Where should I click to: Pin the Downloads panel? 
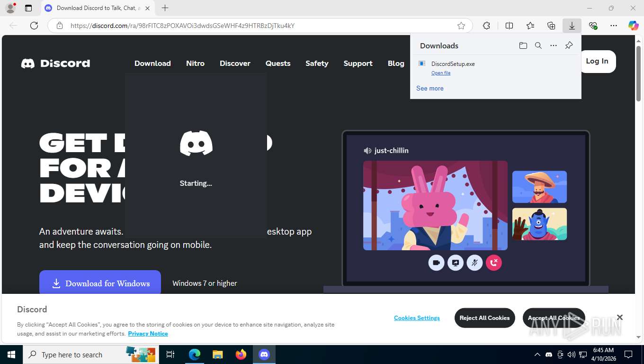[x=569, y=45]
